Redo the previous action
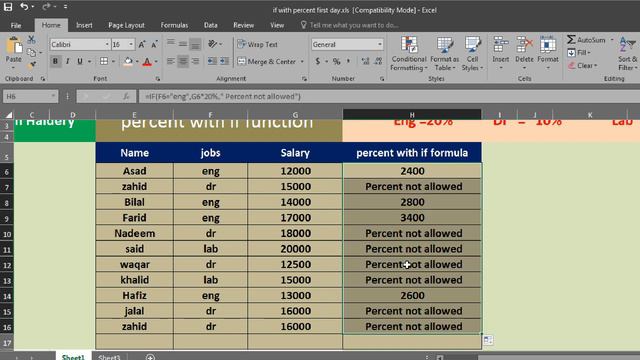Image resolution: width=640 pixels, height=360 pixels. click(46, 7)
